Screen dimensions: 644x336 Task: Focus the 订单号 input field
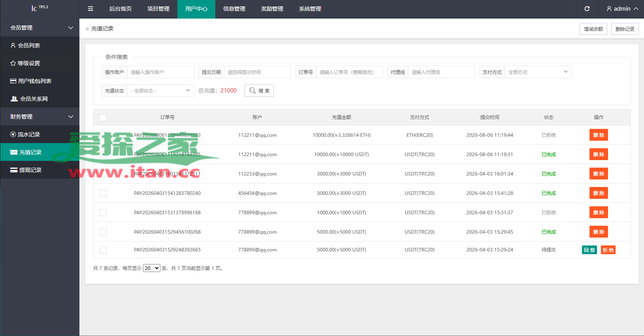(x=349, y=72)
